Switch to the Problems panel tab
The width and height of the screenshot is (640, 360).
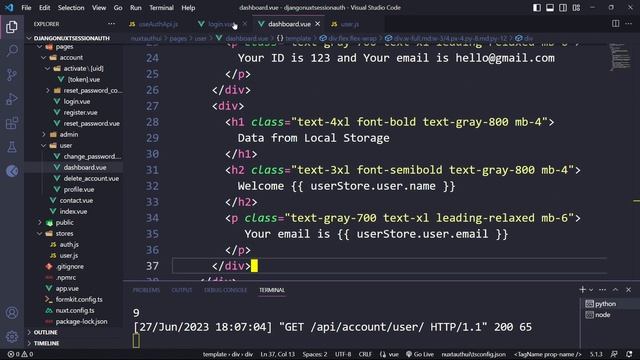[146, 290]
